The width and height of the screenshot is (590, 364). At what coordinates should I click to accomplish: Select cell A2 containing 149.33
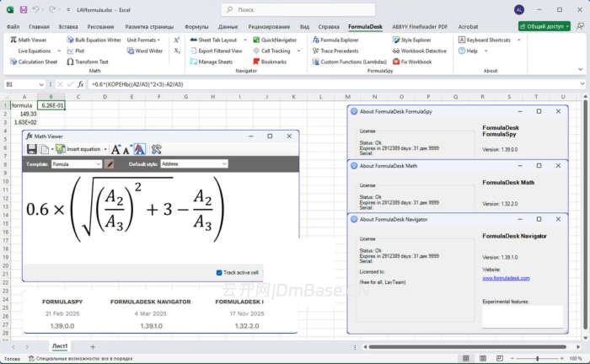click(24, 114)
